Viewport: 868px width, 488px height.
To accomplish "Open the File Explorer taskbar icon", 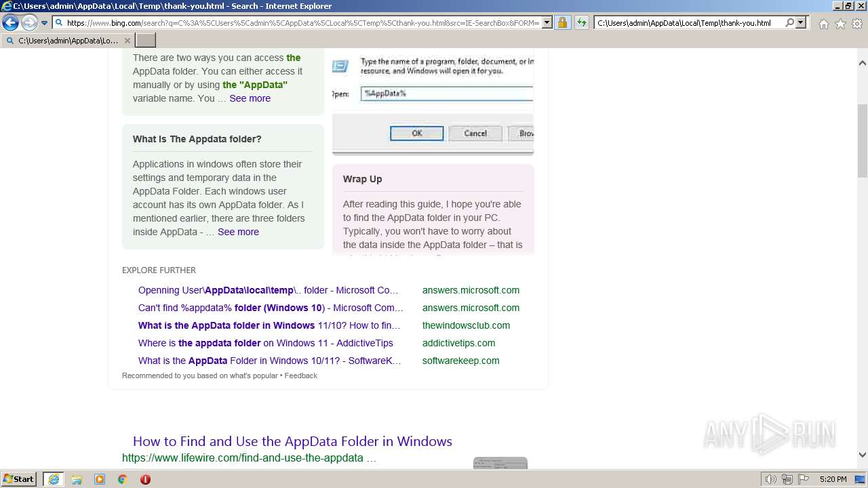I will click(x=77, y=479).
